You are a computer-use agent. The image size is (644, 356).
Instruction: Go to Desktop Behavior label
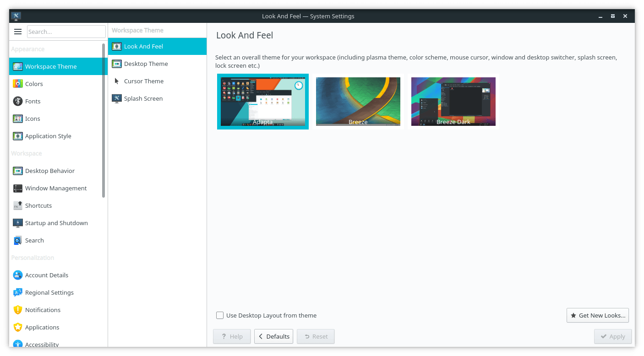pos(50,171)
